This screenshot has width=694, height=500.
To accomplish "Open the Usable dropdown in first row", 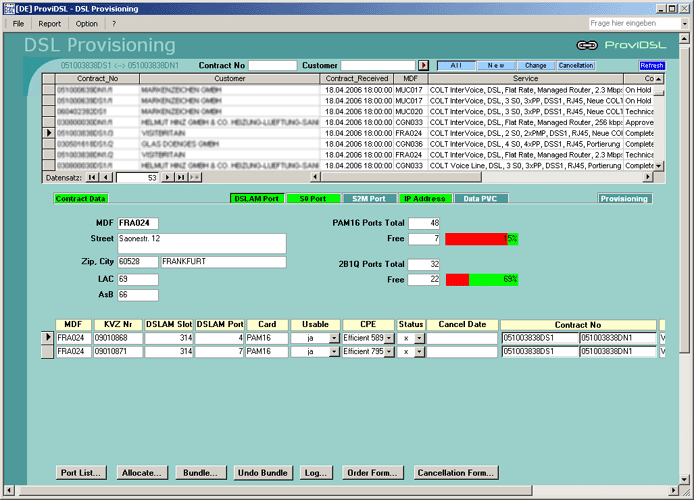I will (x=334, y=338).
